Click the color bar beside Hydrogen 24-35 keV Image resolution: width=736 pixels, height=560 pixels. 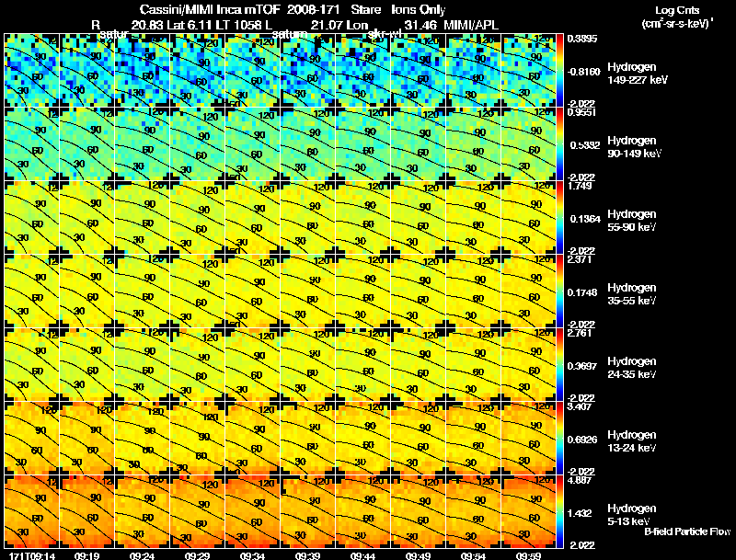tap(559, 365)
